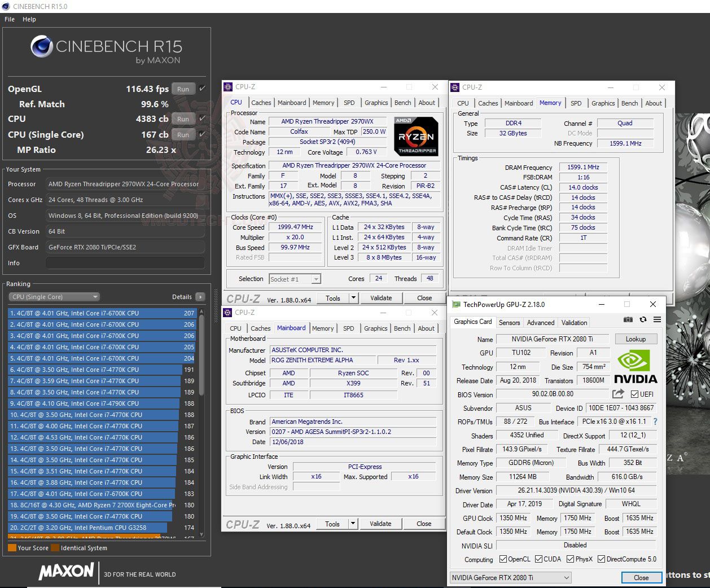The width and height of the screenshot is (710, 588).
Task: Toggle the CPU test checkbox
Action: click(x=202, y=119)
